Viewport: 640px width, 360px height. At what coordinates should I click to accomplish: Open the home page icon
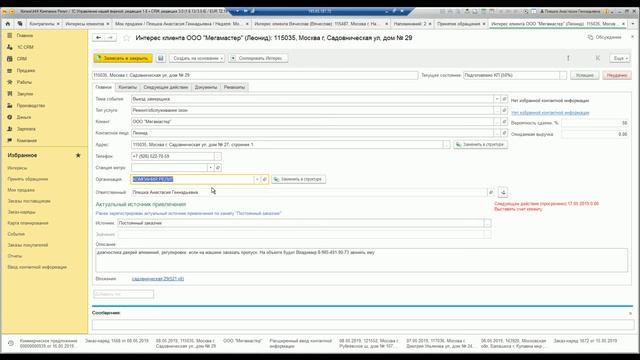click(x=7, y=24)
